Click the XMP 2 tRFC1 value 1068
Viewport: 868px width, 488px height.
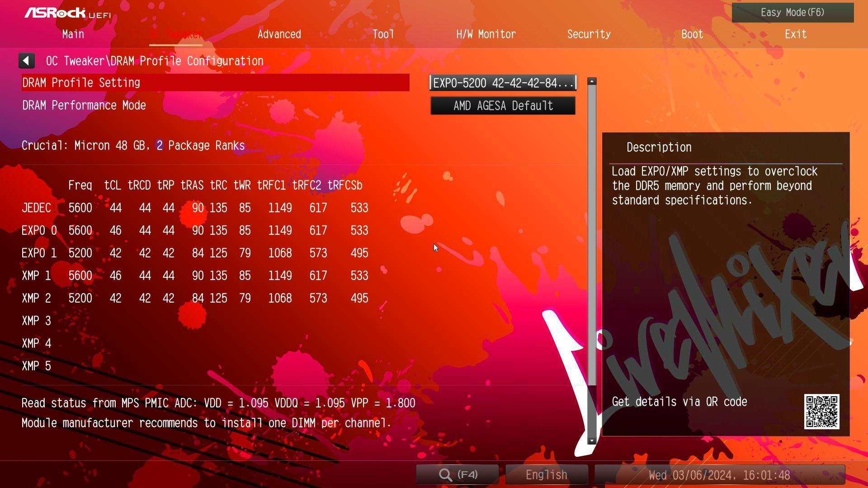click(280, 298)
